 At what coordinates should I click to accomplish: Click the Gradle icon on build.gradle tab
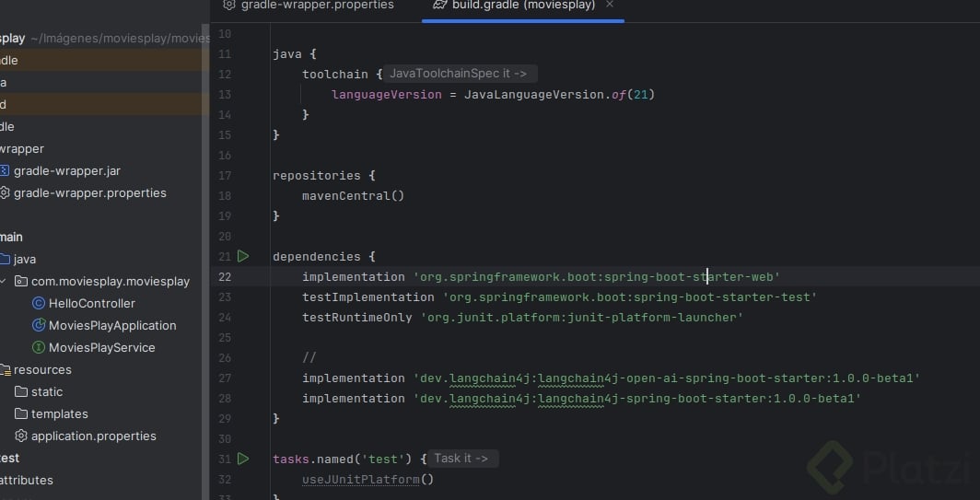tap(440, 5)
